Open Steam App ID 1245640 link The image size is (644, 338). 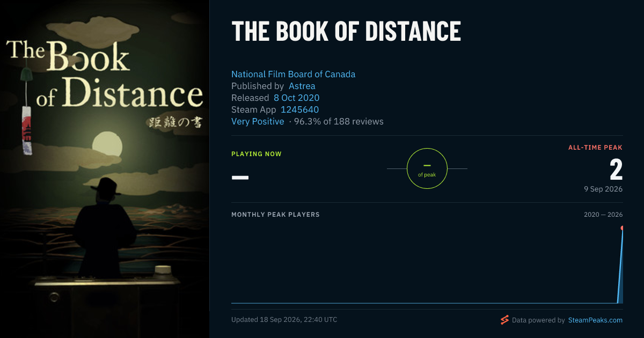pyautogui.click(x=300, y=109)
